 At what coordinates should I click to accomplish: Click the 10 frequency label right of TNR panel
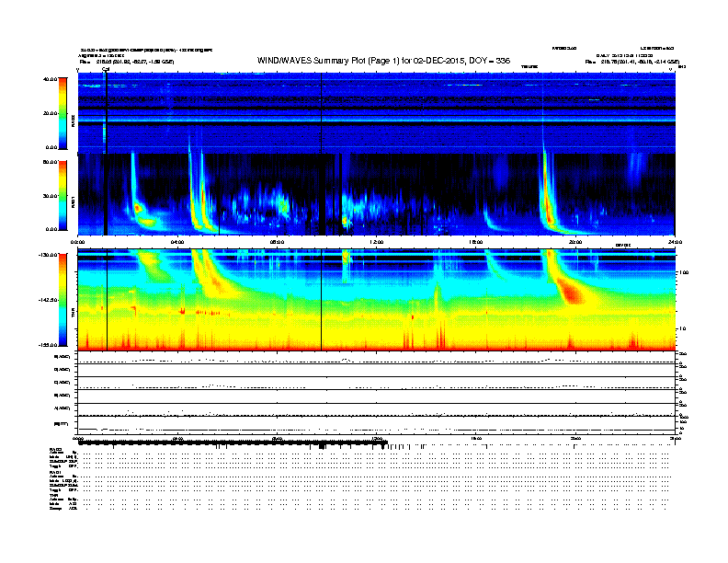(x=682, y=329)
